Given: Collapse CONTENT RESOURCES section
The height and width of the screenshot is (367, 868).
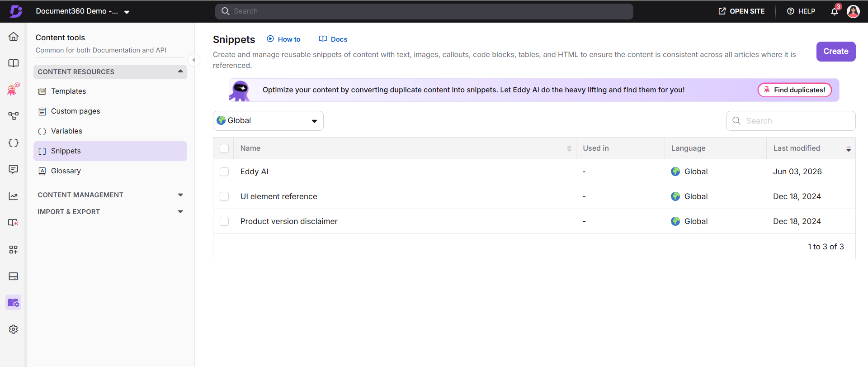Looking at the screenshot, I should tap(110, 72).
